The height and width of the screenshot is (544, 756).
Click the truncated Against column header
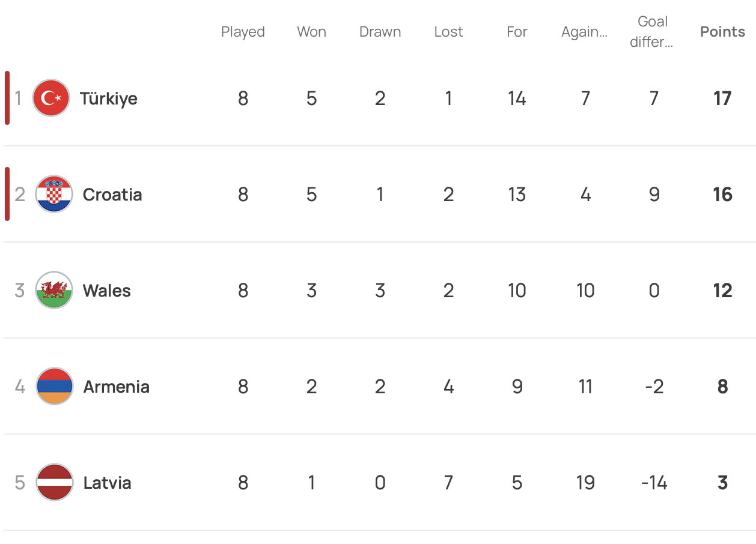click(x=584, y=32)
